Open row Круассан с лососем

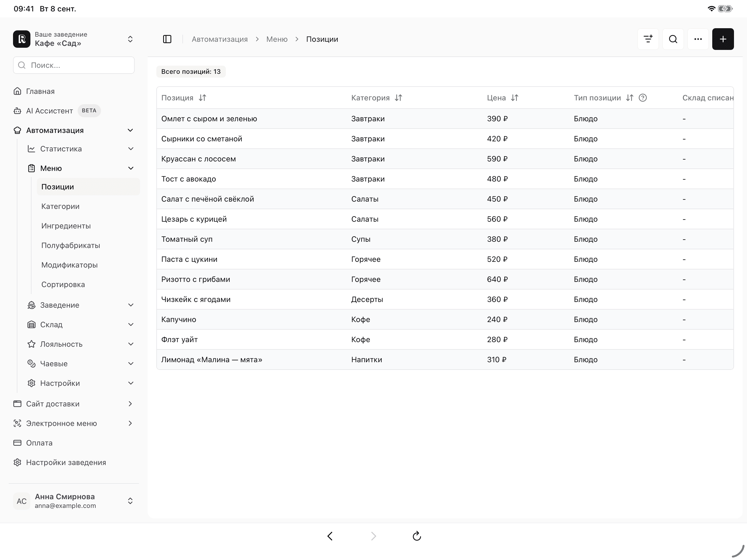[x=445, y=159]
